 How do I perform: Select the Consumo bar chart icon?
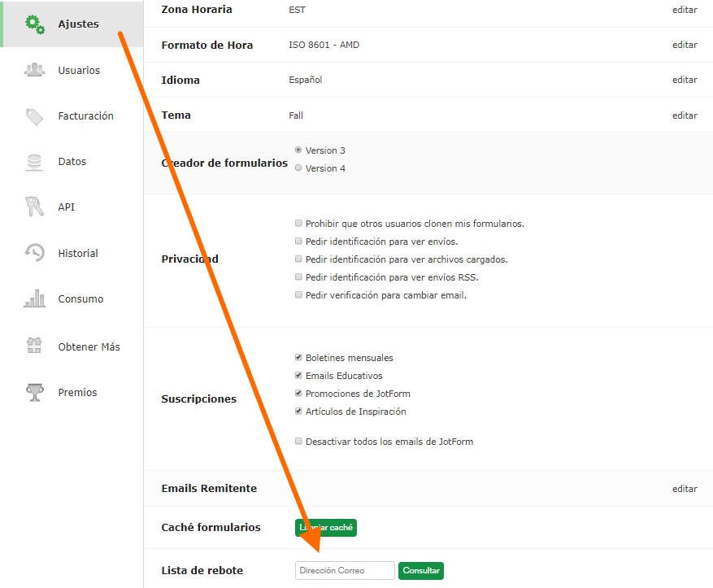point(34,298)
